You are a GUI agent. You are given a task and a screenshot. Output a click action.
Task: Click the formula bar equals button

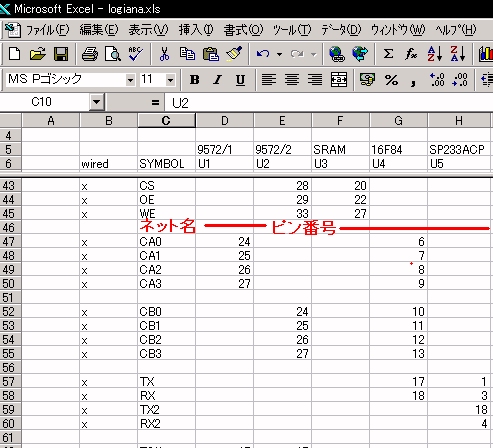pyautogui.click(x=155, y=102)
